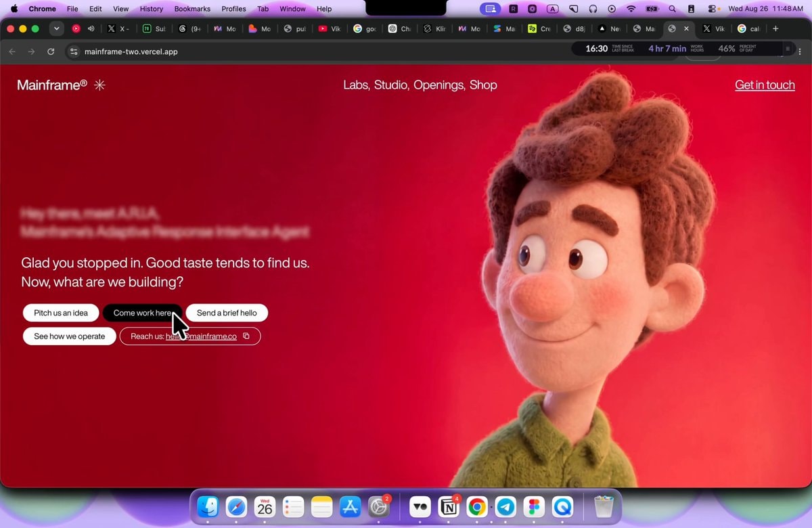Launch Figma from the dock

[x=534, y=506]
